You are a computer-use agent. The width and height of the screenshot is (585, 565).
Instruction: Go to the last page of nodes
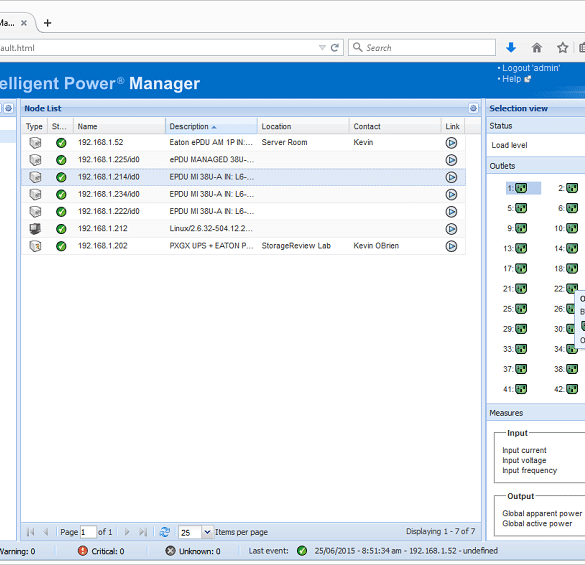(x=143, y=532)
